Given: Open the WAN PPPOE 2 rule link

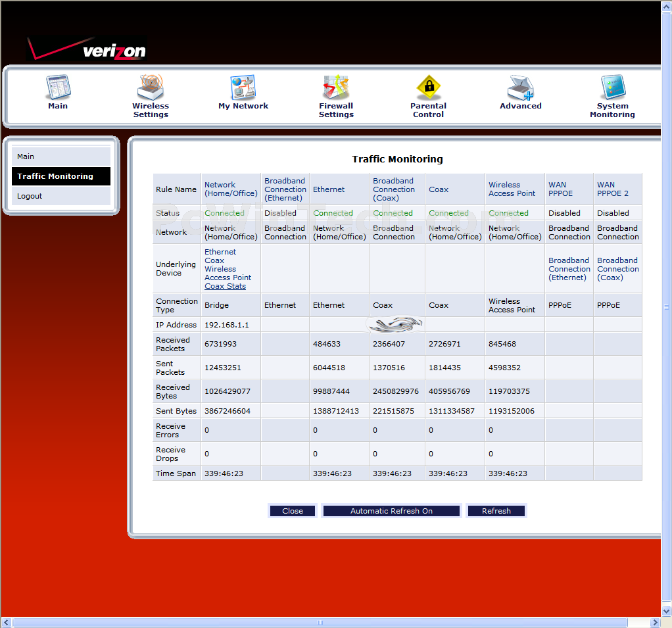Looking at the screenshot, I should (613, 189).
